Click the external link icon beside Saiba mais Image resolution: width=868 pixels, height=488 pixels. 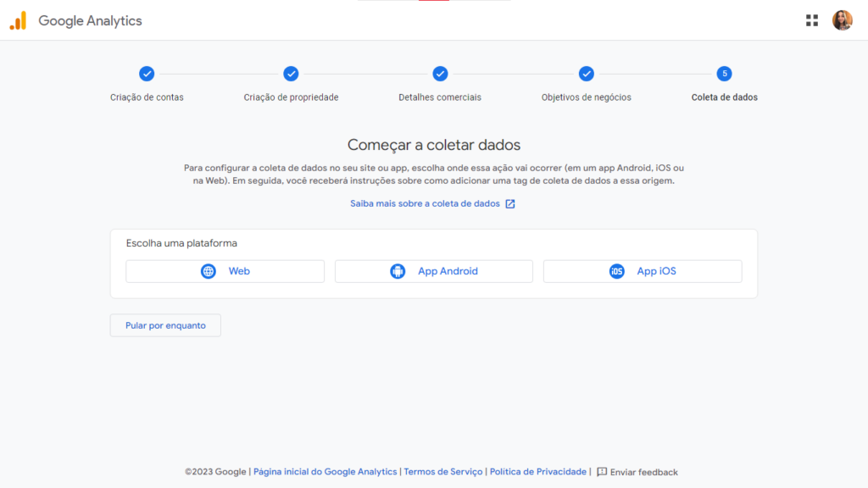(509, 203)
